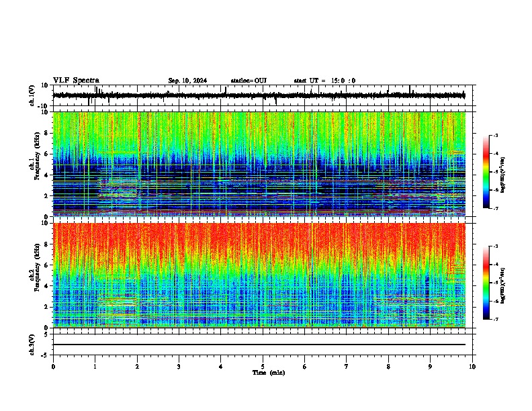532x411 pixels.
Task: Click time axis tick label "10"
Action: [472, 367]
